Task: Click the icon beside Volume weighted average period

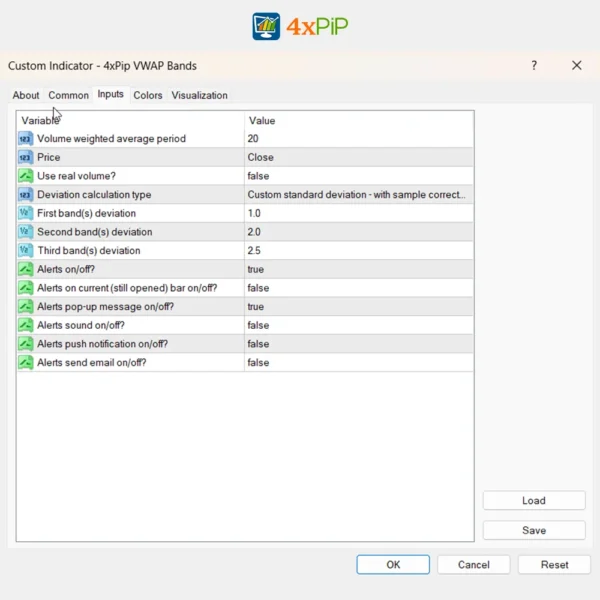Action: point(25,139)
